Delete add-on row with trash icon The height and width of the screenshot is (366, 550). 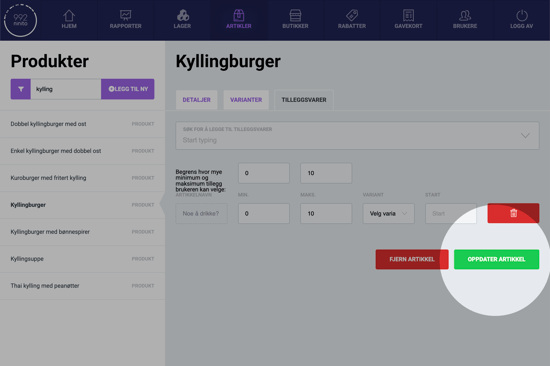click(513, 213)
